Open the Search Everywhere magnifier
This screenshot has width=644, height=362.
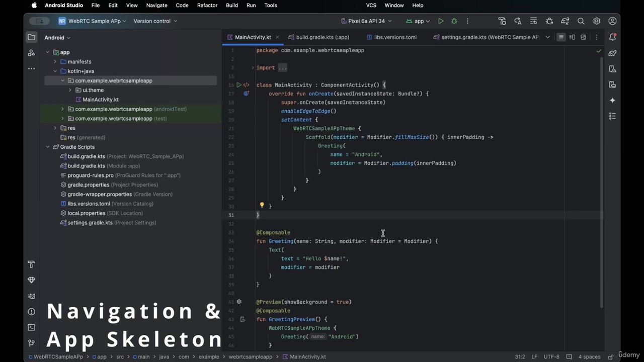(581, 21)
